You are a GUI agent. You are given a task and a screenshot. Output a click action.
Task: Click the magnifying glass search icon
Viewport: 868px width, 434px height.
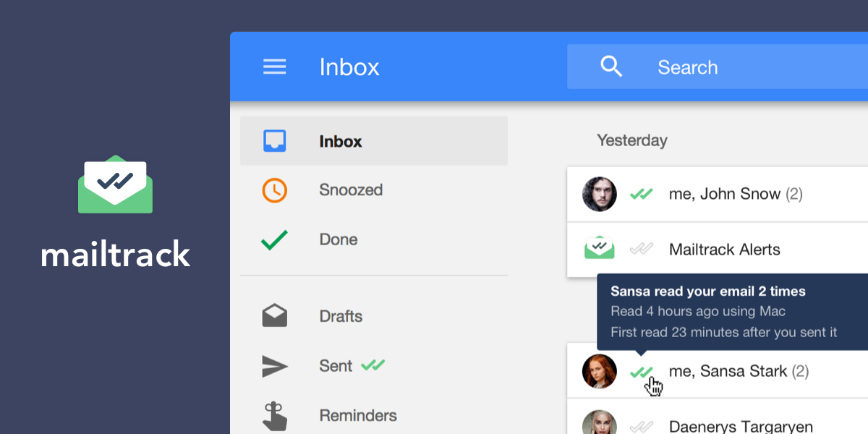click(611, 67)
